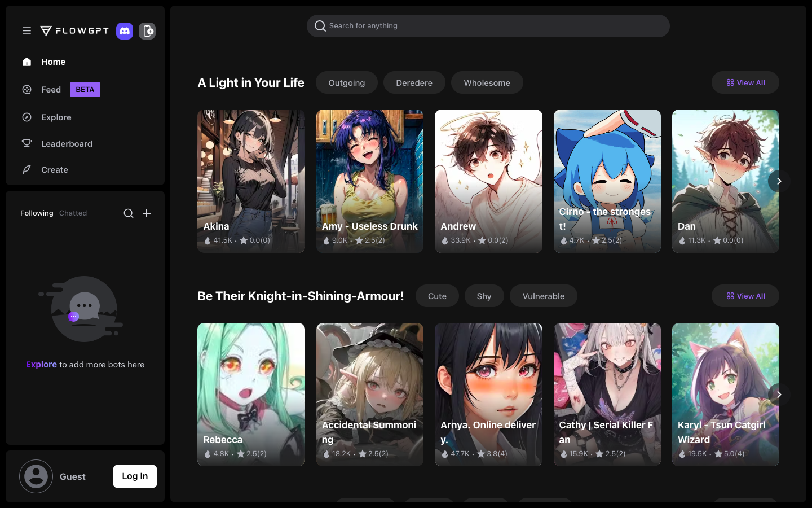Click the Search for anything field
Screen dimensions: 812x508
(x=488, y=26)
